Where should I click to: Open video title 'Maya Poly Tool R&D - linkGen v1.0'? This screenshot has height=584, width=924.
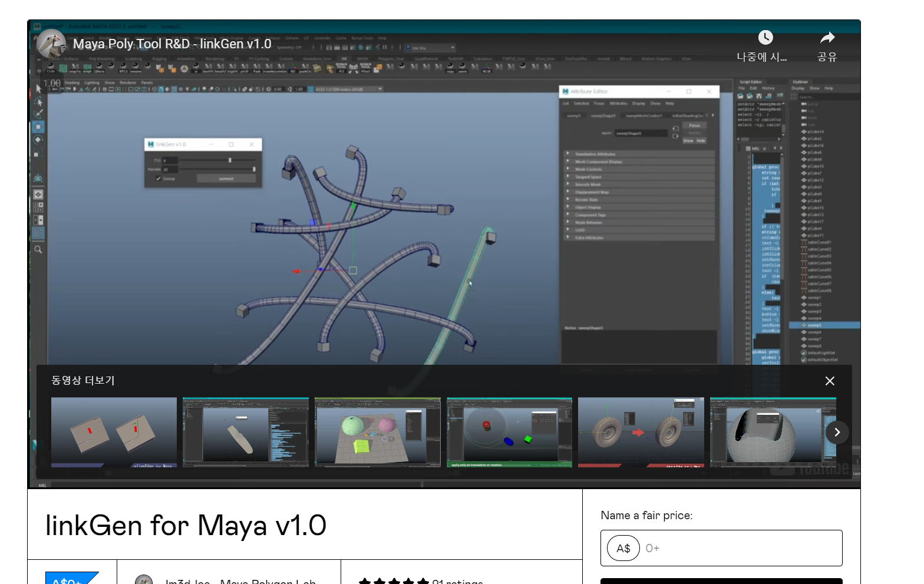click(172, 44)
